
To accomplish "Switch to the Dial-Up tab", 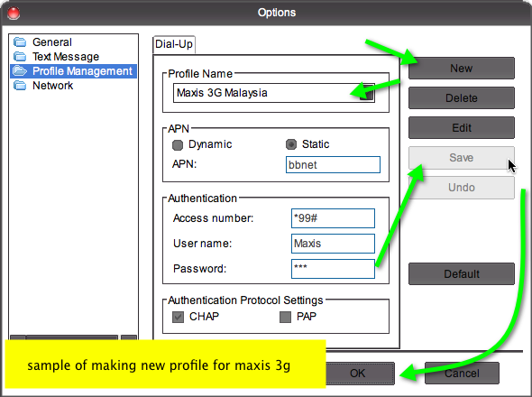I will [x=174, y=44].
